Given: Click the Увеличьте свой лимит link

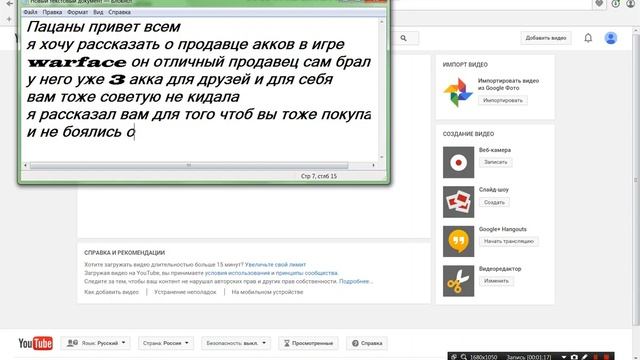Looking at the screenshot, I should pos(275,264).
